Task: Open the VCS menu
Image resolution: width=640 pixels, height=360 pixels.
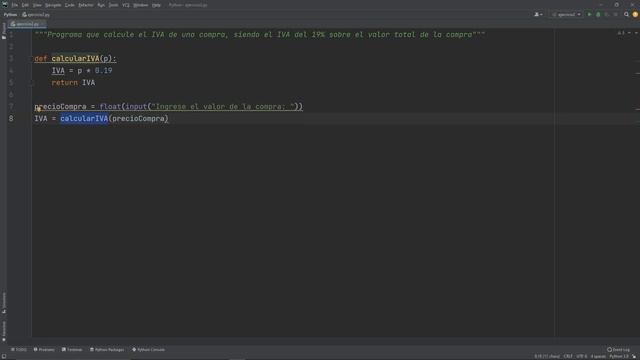Action: point(126,5)
